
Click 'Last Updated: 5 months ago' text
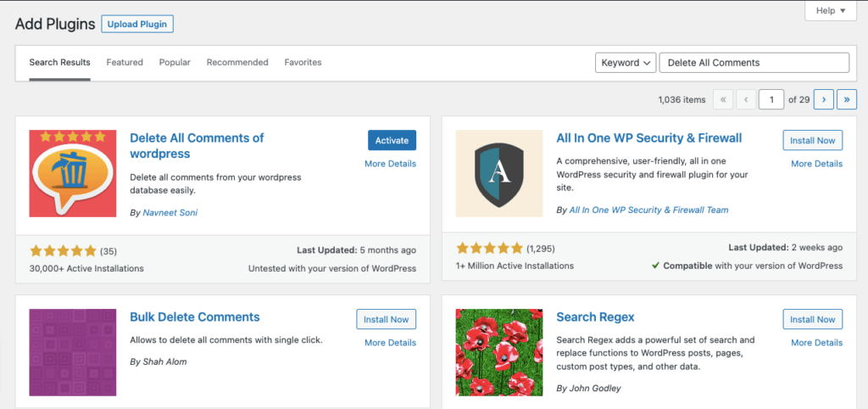(357, 250)
